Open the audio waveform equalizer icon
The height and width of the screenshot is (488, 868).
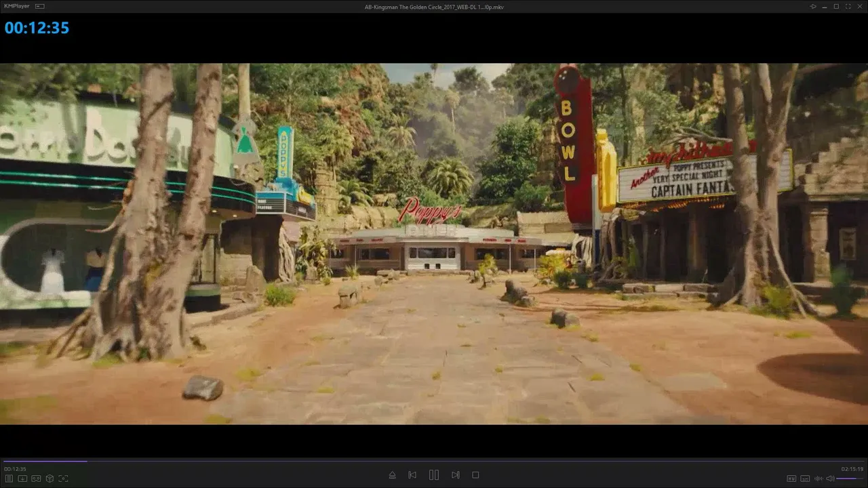pos(818,479)
